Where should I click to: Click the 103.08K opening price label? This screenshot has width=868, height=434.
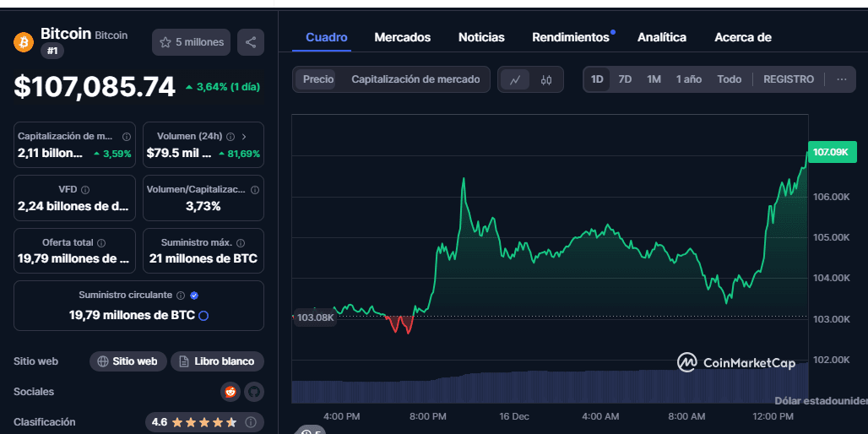315,317
